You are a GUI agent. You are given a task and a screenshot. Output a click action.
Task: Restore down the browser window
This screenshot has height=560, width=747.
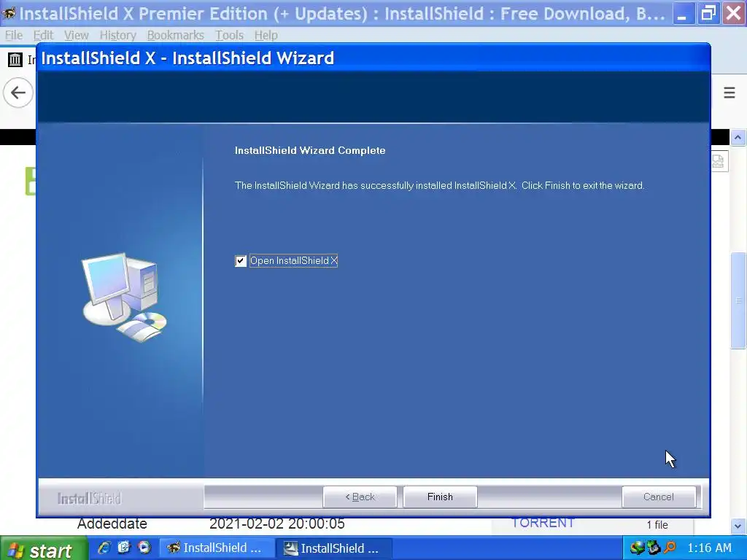[708, 13]
